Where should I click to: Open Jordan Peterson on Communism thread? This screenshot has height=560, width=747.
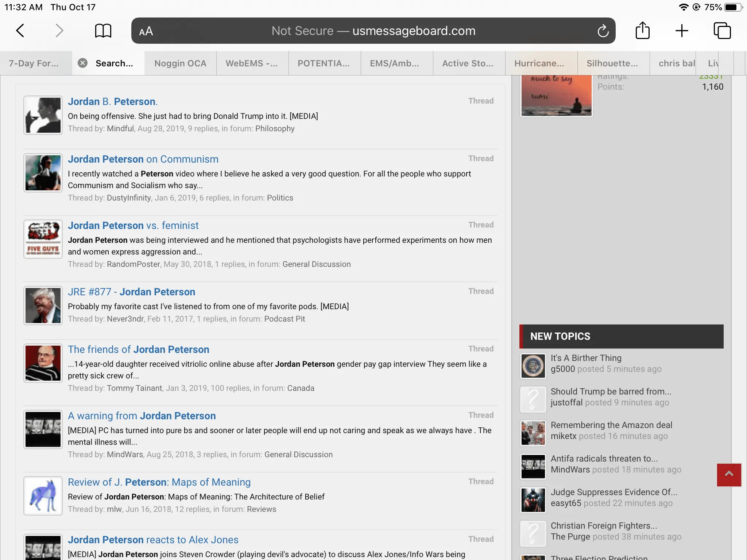point(143,159)
